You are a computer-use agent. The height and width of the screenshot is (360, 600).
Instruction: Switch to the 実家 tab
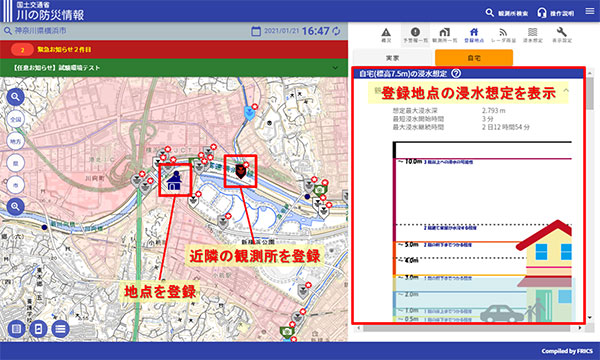tap(392, 58)
